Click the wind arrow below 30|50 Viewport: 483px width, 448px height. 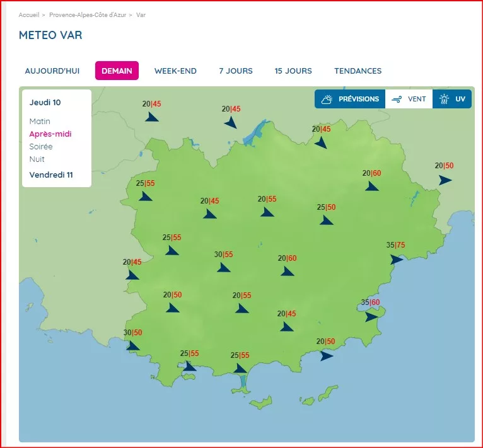[x=133, y=345]
